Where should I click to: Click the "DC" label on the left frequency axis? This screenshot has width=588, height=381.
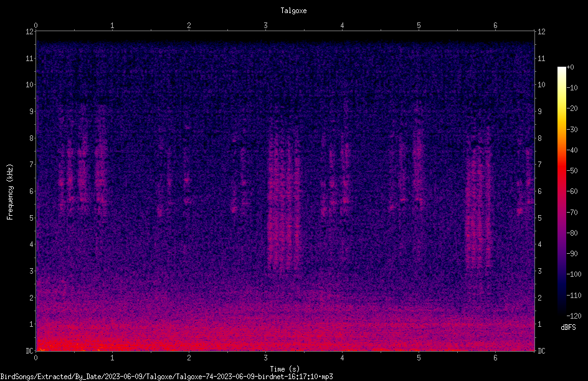[29, 351]
